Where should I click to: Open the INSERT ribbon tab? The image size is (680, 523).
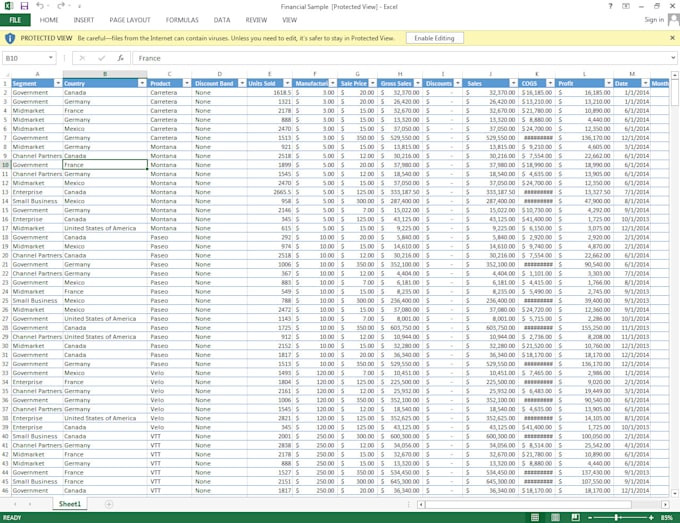click(x=84, y=20)
